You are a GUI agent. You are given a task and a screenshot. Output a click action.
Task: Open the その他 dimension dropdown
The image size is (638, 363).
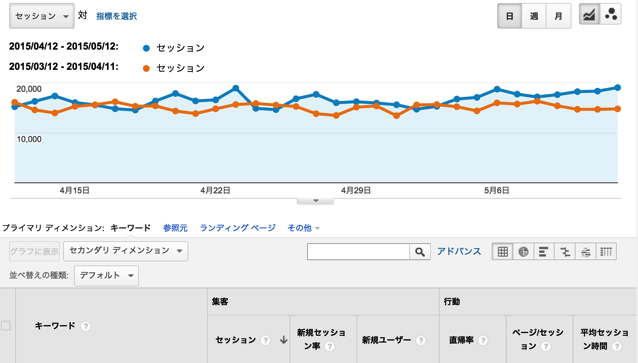click(x=304, y=228)
